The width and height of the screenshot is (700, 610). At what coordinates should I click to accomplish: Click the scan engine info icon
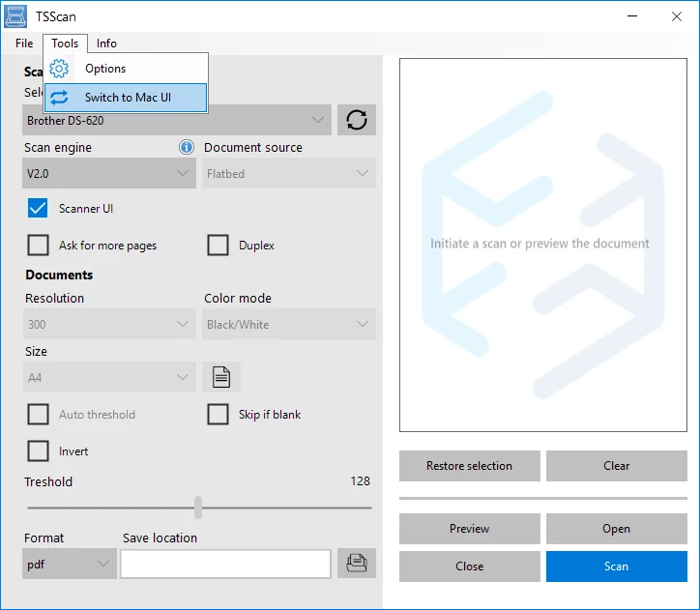click(187, 147)
